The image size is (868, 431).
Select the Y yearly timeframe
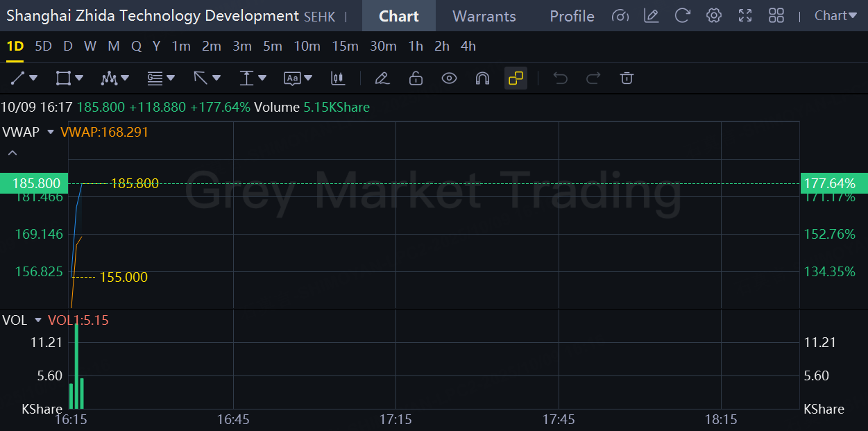click(157, 47)
